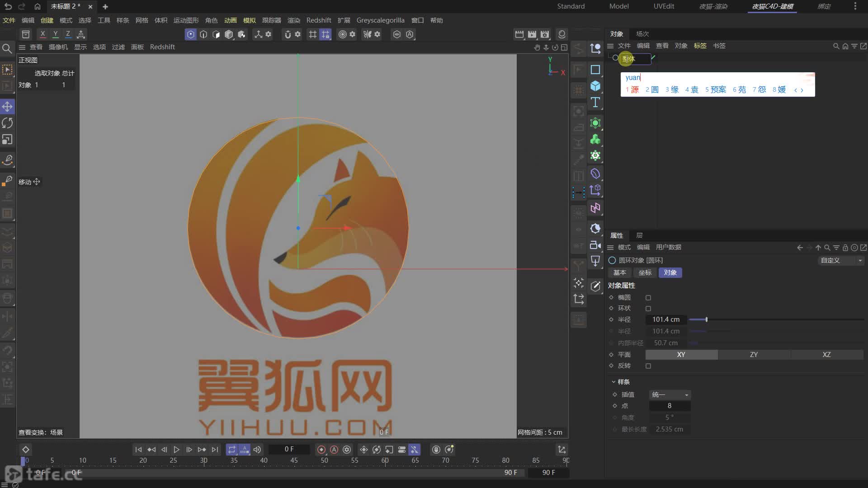Screen dimensions: 868x488
Task: Open the 插值 interpolation dropdown
Action: (x=670, y=395)
